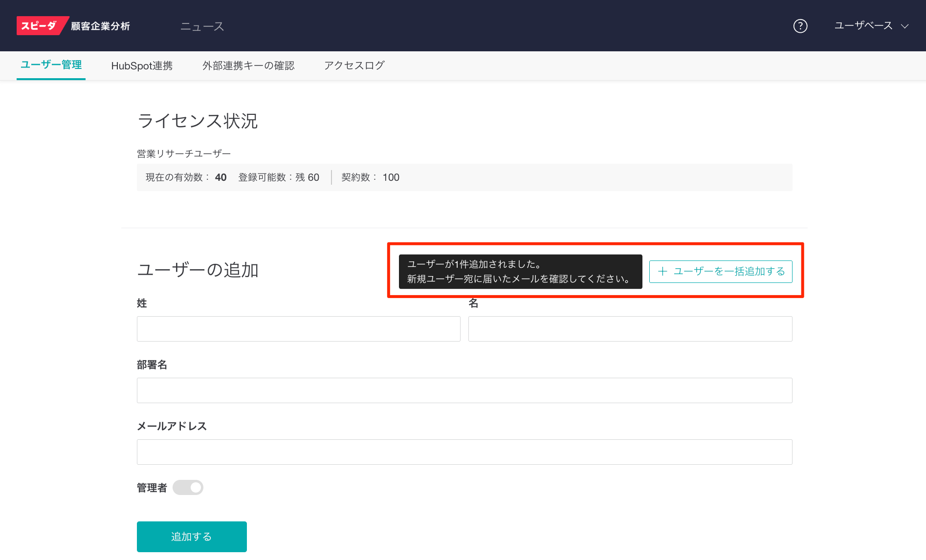The width and height of the screenshot is (926, 560).
Task: Open the ニュース navigation item
Action: (202, 26)
